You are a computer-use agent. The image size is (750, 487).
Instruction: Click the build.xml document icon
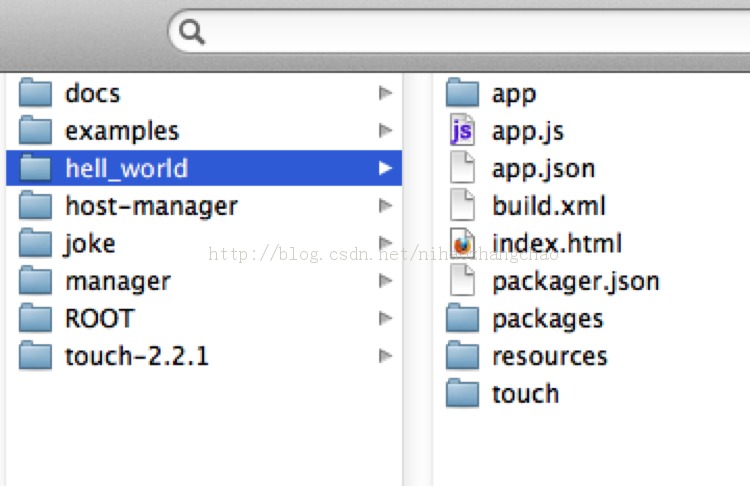462,205
